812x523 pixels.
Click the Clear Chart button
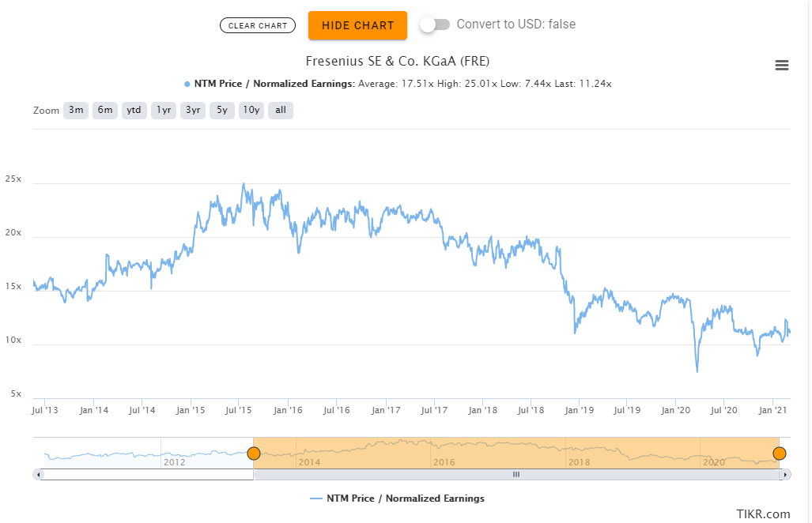click(258, 25)
